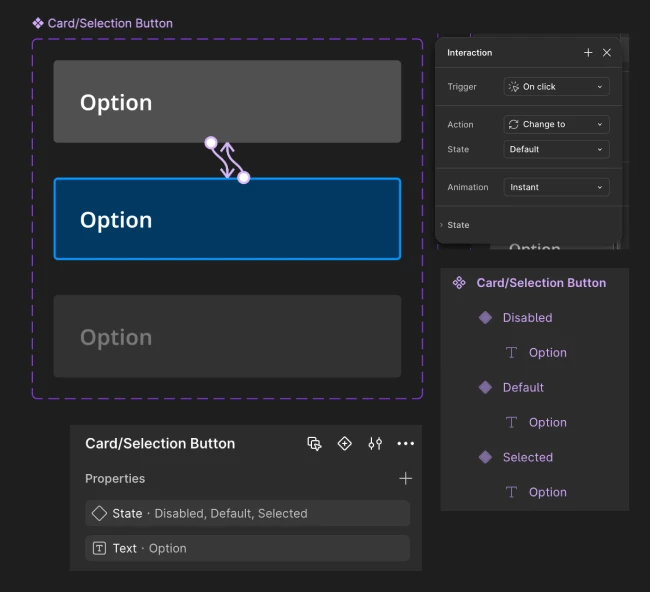The image size is (650, 592).
Task: Click the variant diamond icon in State row
Action: [x=99, y=513]
